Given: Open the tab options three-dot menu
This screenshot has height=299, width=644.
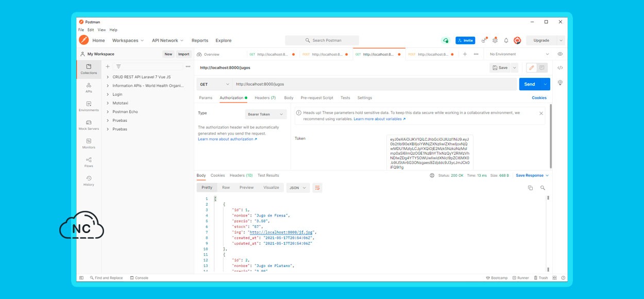Looking at the screenshot, I should click(x=476, y=54).
